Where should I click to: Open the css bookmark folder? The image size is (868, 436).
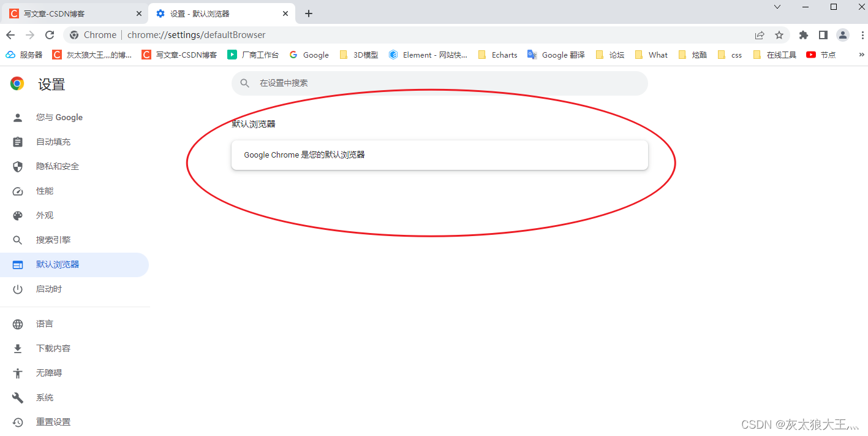point(730,55)
